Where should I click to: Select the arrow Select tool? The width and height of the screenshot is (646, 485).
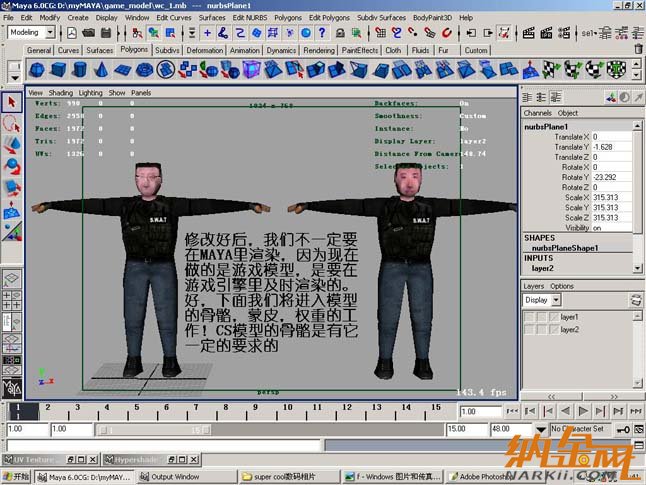point(12,102)
